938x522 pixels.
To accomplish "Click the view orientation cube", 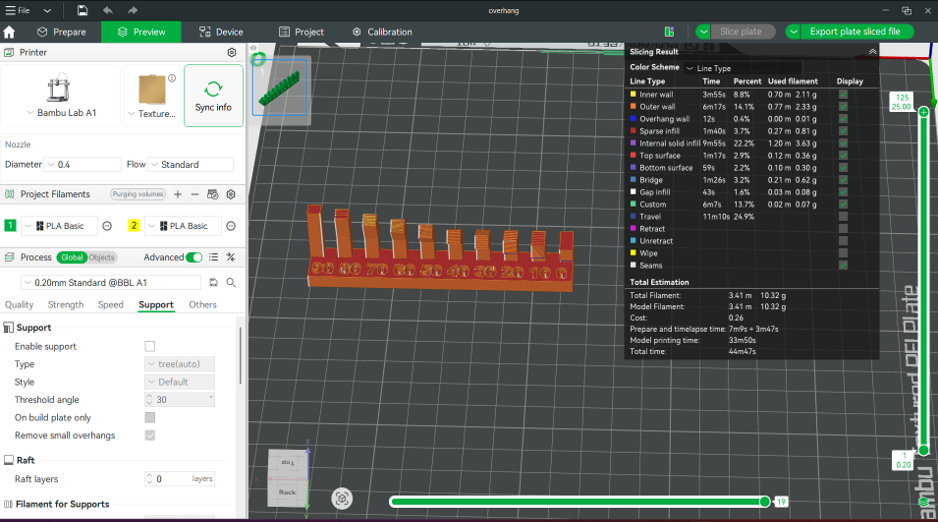I will [x=288, y=477].
